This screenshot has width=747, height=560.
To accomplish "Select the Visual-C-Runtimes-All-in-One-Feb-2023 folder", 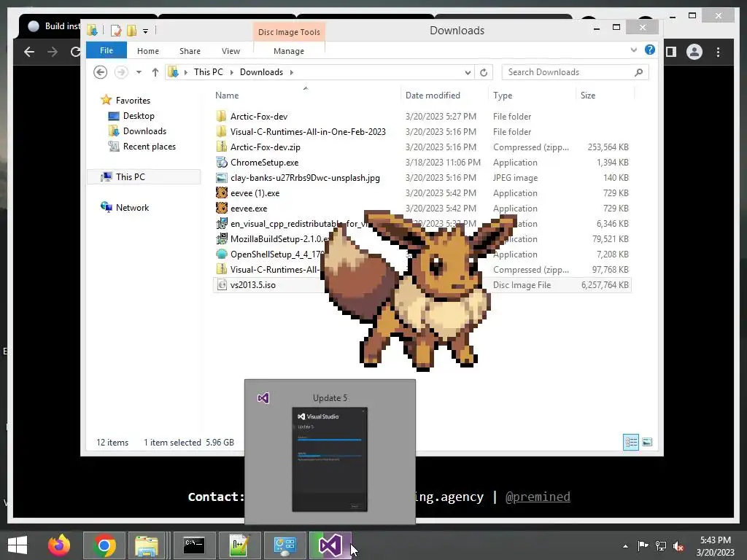I will click(x=308, y=131).
